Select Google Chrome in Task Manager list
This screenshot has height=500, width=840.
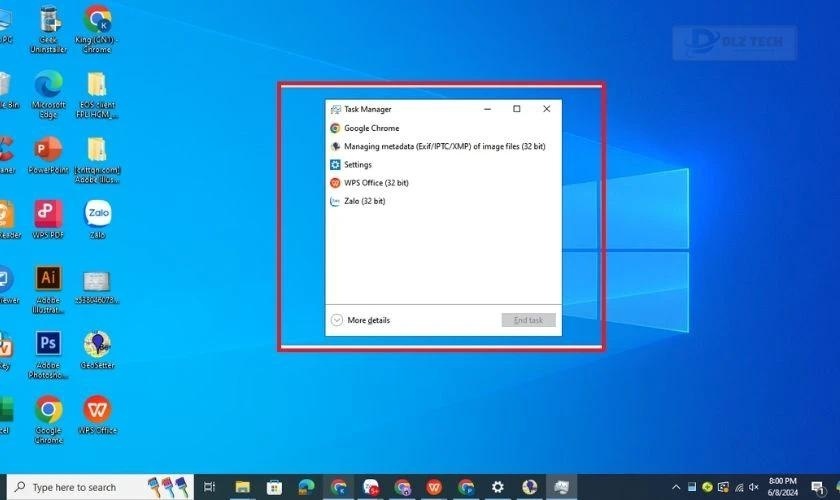pyautogui.click(x=371, y=128)
